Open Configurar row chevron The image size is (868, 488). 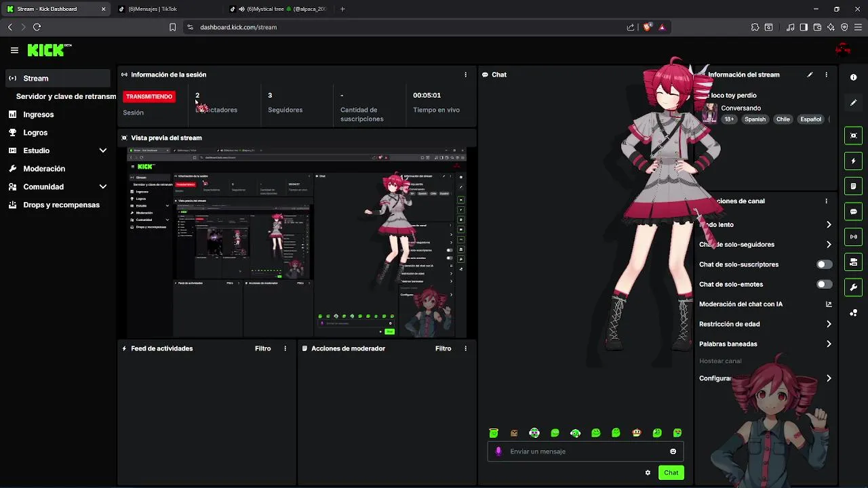click(829, 378)
